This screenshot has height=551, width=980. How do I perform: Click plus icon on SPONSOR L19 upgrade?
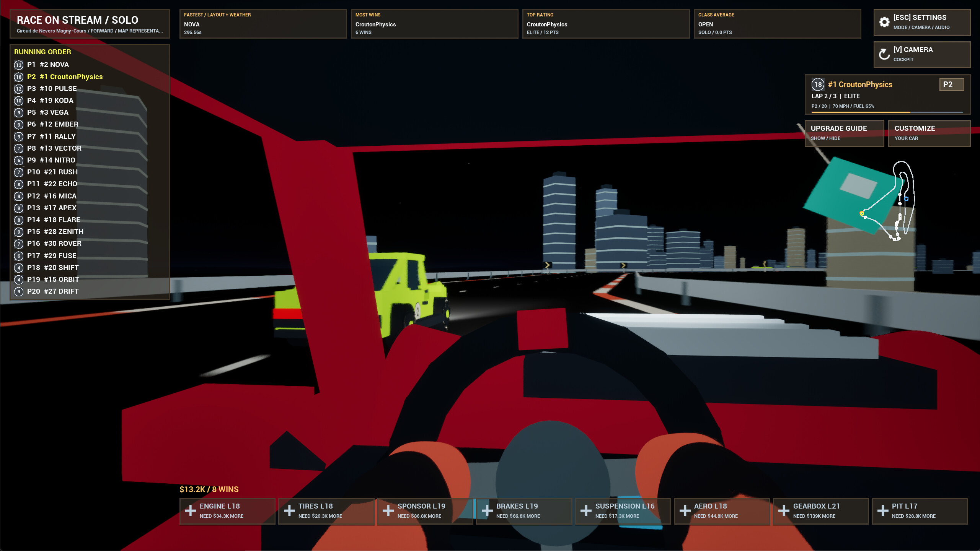pos(388,511)
